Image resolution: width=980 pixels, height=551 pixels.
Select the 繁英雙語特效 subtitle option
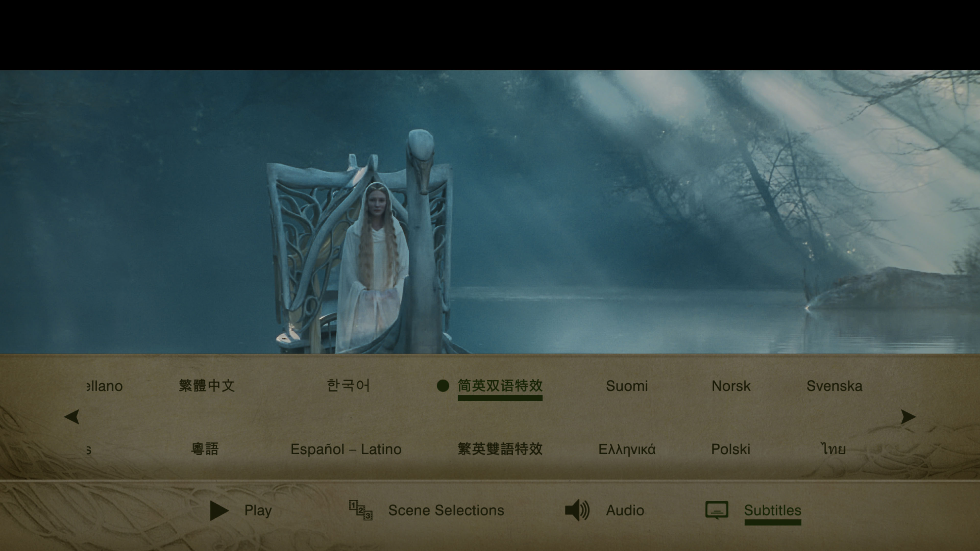500,449
